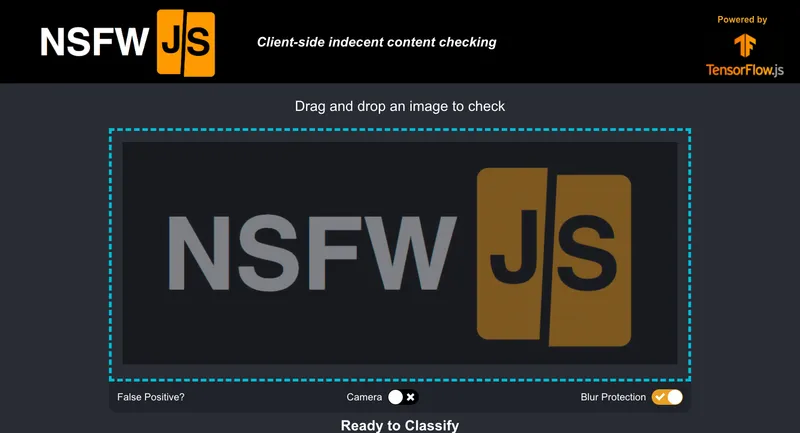Image resolution: width=800 pixels, height=433 pixels.
Task: Click the NSFW JS placeholder image
Action: coord(400,253)
